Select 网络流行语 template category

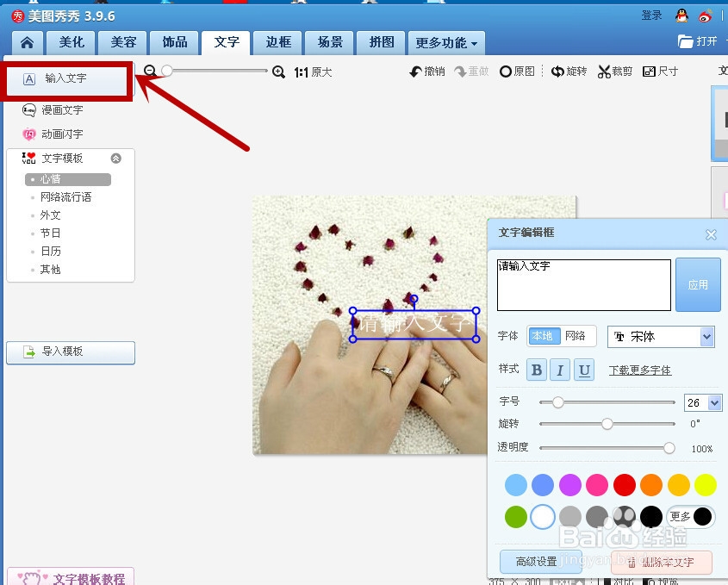coord(66,197)
